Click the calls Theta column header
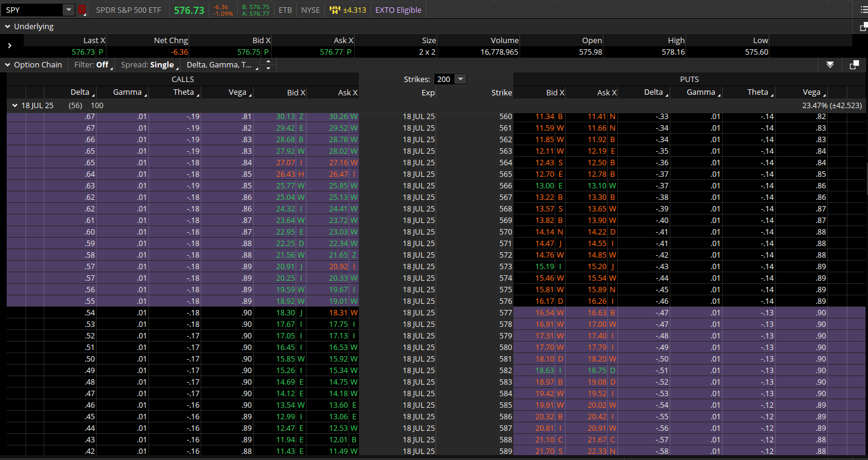 point(182,92)
